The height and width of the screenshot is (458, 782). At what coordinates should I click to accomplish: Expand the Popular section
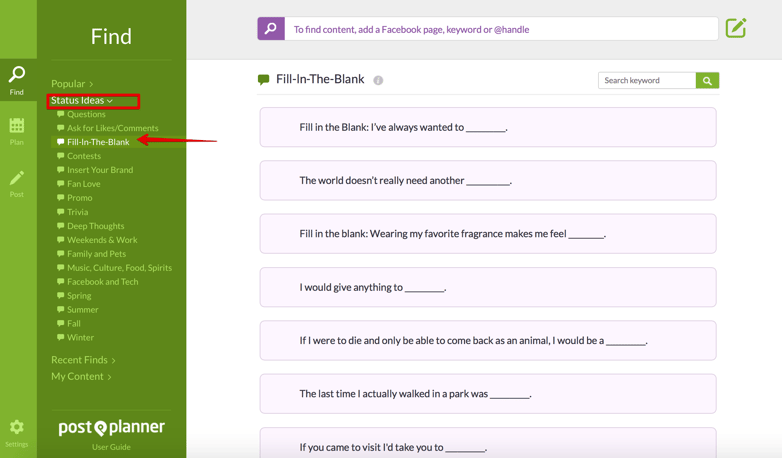pyautogui.click(x=72, y=84)
